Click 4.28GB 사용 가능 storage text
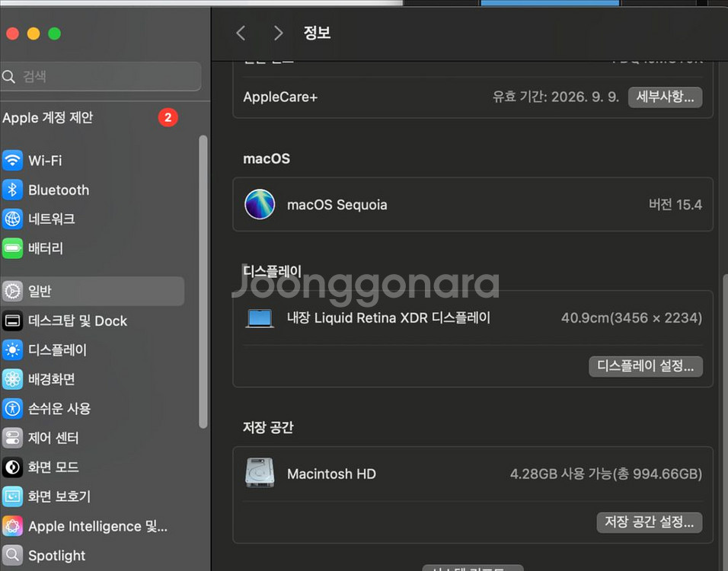 606,474
